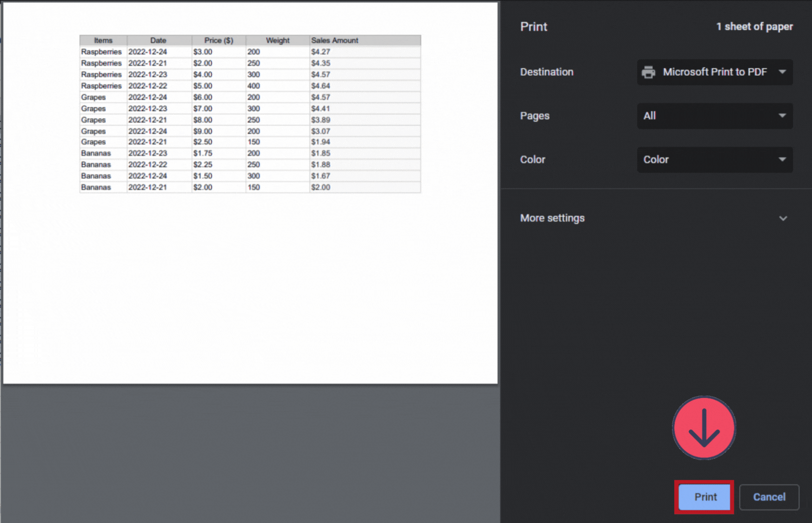Click the Price ($) column header
This screenshot has width=812, height=523.
[x=219, y=40]
